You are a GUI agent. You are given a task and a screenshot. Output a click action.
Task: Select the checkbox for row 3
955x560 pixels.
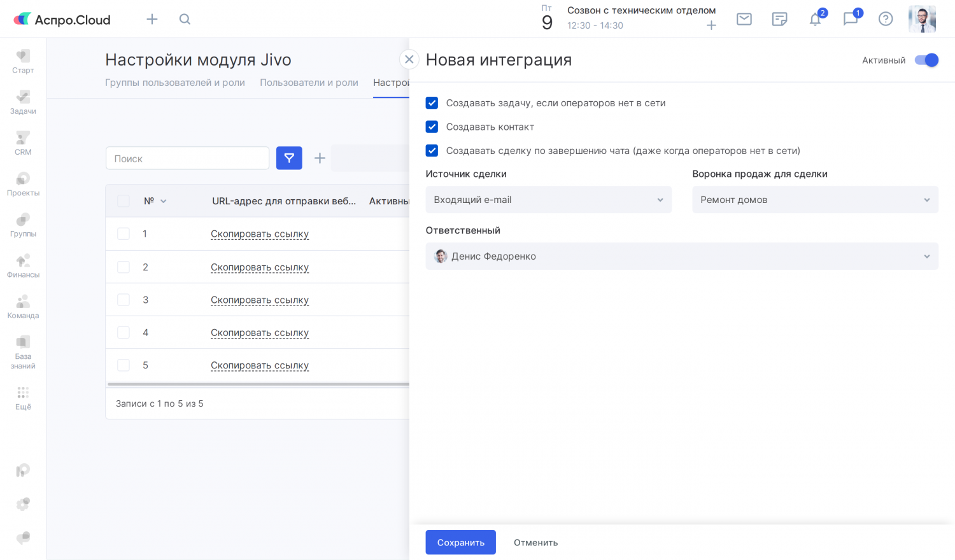(124, 300)
